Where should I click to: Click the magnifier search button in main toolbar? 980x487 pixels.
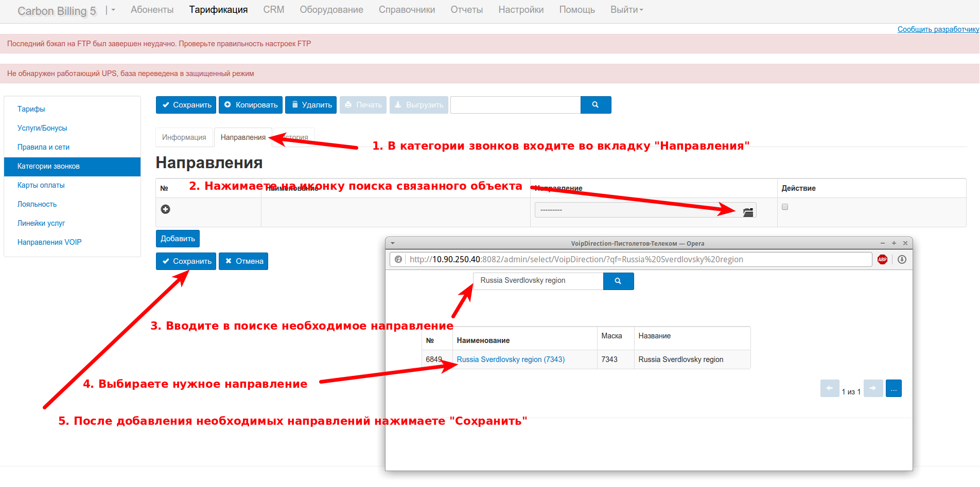(596, 105)
